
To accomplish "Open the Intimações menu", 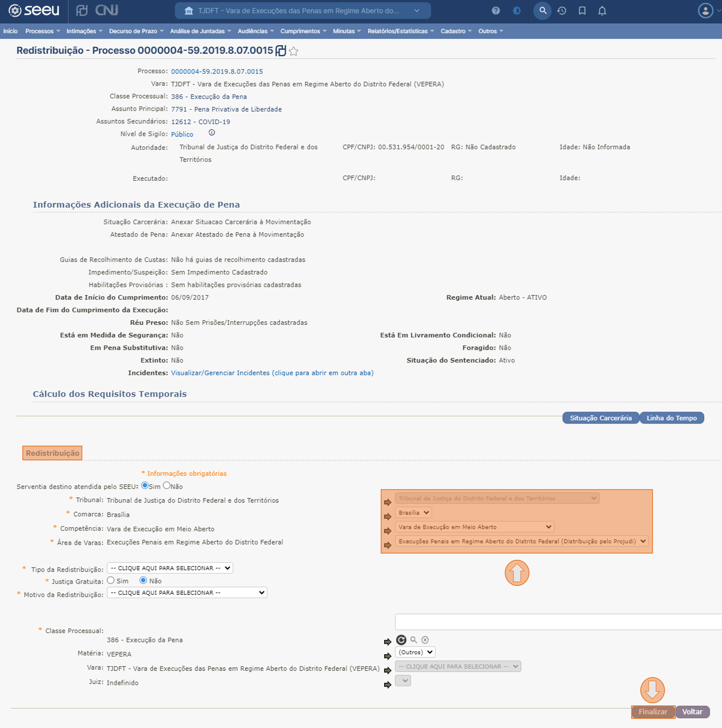I will (84, 31).
